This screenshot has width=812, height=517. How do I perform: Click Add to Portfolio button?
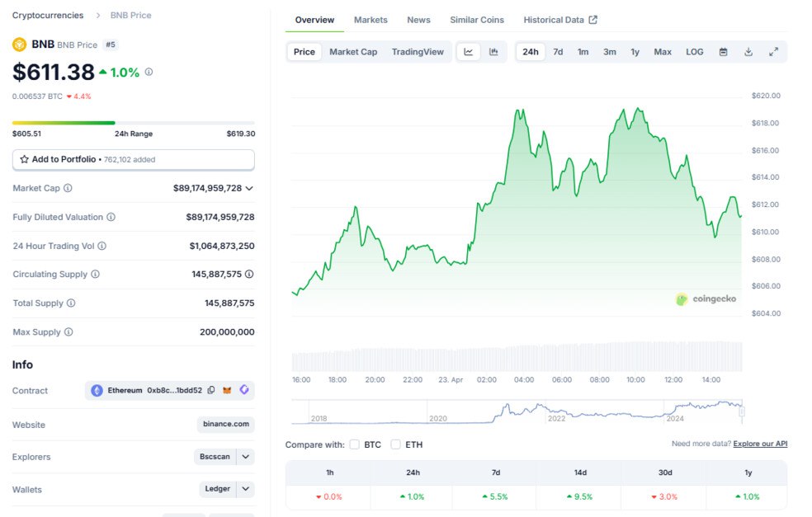pos(134,159)
